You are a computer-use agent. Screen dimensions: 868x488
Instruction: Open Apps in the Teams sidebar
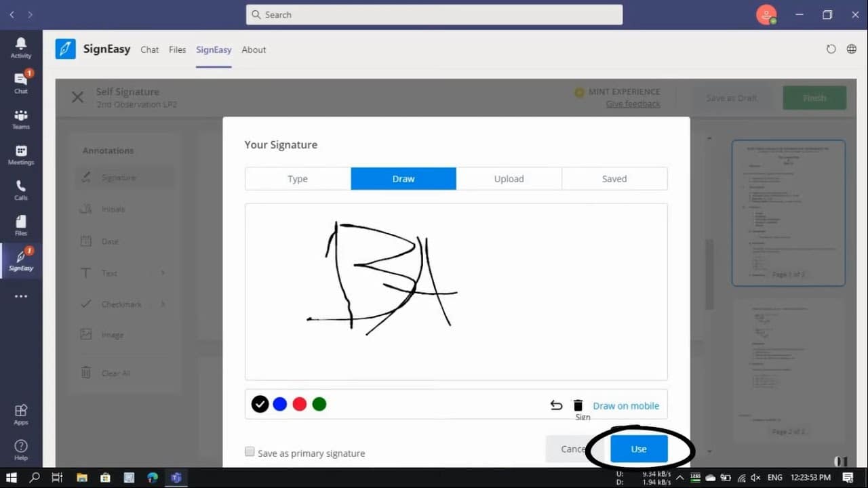[x=21, y=414]
